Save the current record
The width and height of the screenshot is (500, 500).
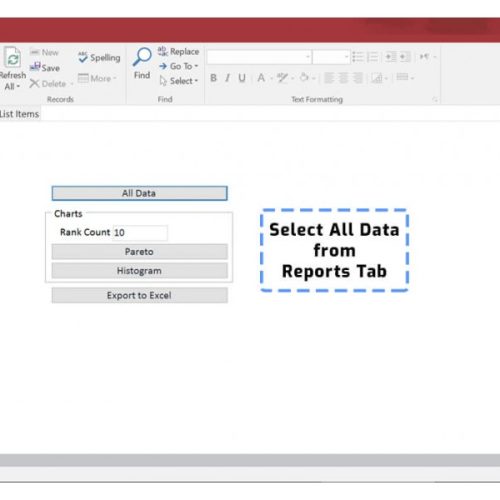(45, 68)
